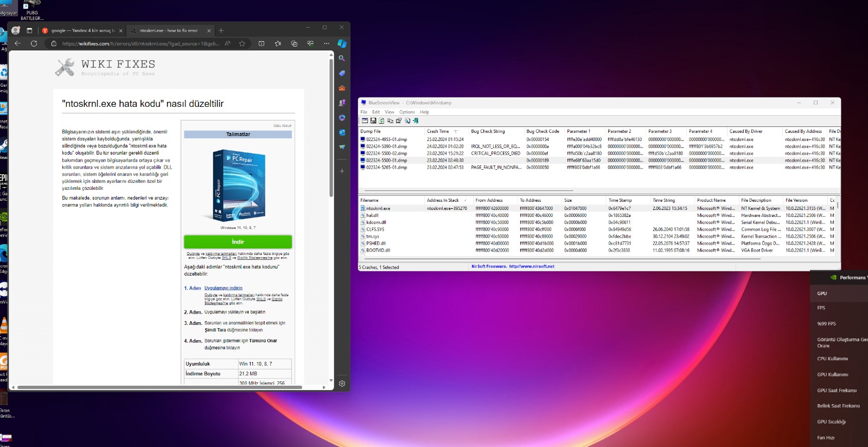Click the browser Refresh button

(x=34, y=43)
